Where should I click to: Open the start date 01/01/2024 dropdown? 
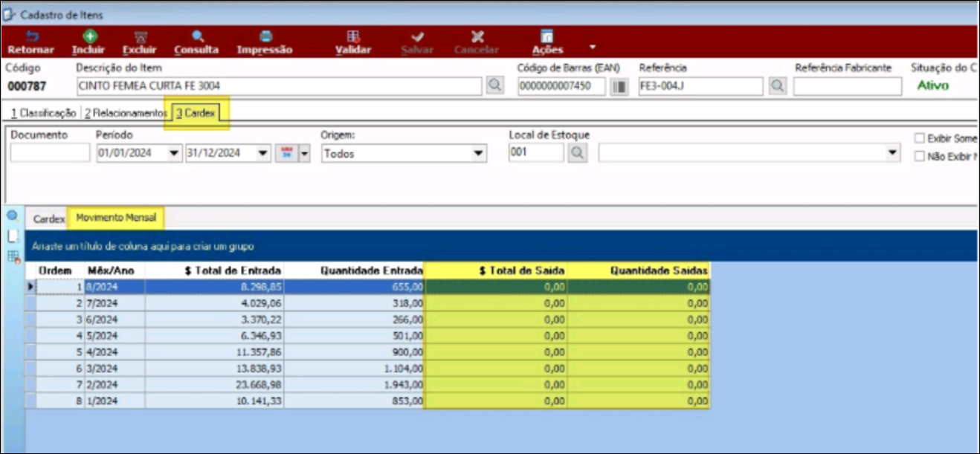(x=175, y=153)
